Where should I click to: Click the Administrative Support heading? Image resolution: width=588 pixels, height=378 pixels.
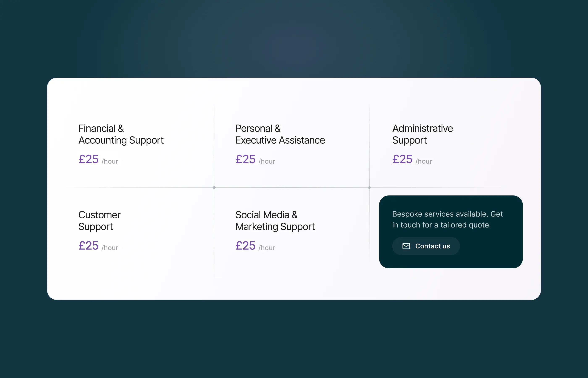coord(422,134)
